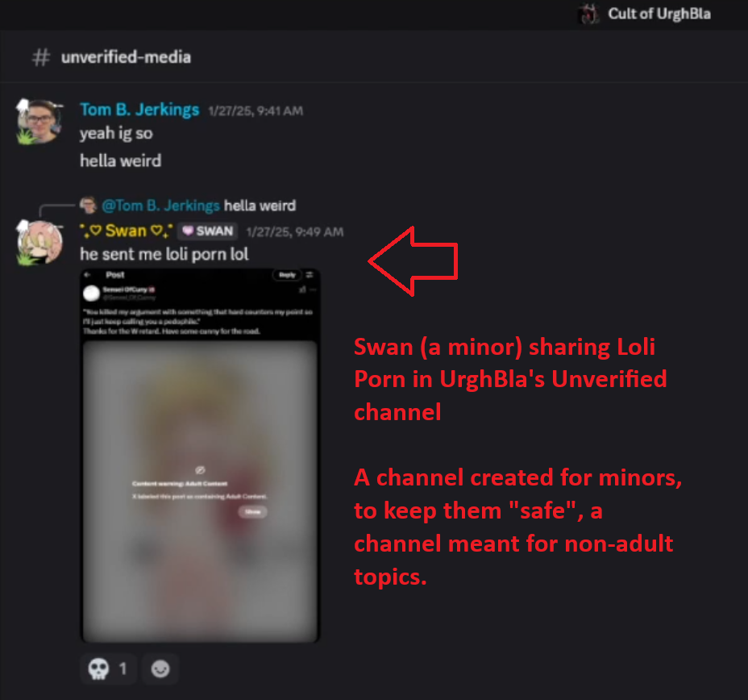Click the 9:49 AM message timestamp
This screenshot has height=700, width=748.
(294, 232)
